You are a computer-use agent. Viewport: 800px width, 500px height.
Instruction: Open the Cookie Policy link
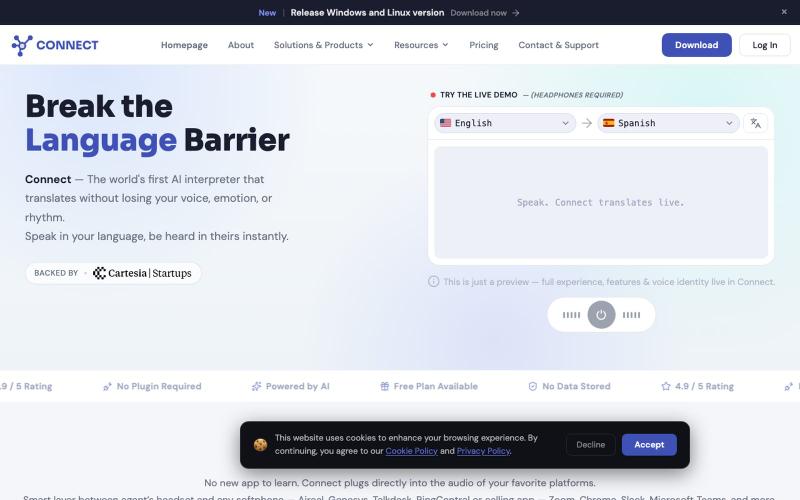tap(411, 451)
